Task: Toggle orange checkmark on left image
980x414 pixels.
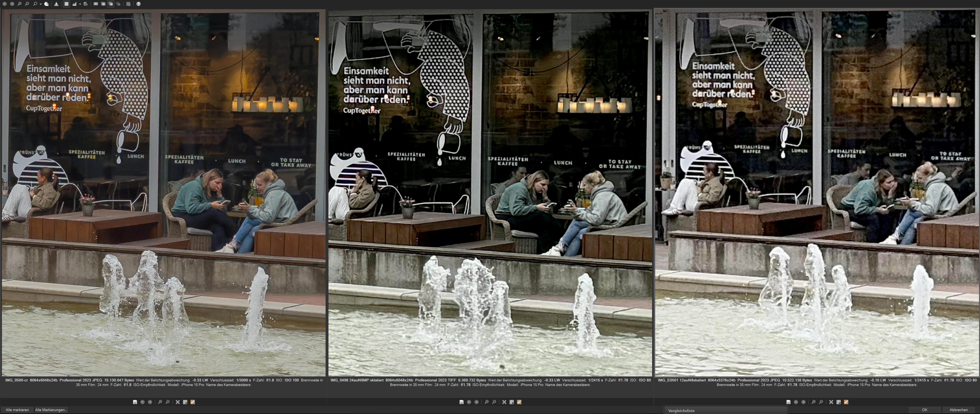Action: coord(193,402)
